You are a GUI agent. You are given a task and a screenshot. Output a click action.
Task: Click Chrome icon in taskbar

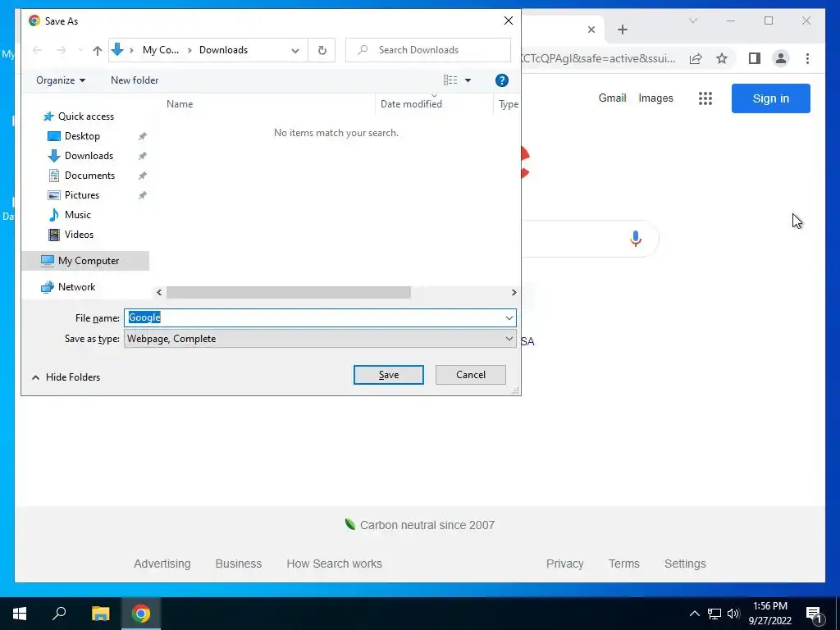141,614
